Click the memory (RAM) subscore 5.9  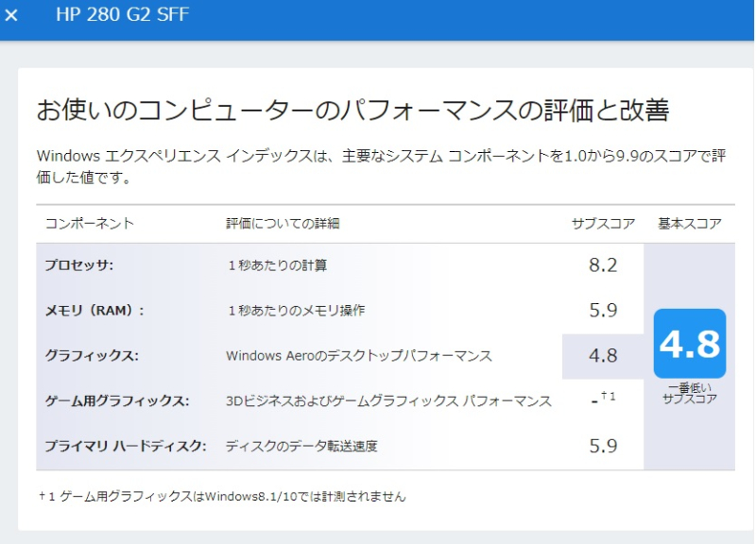[x=603, y=311]
